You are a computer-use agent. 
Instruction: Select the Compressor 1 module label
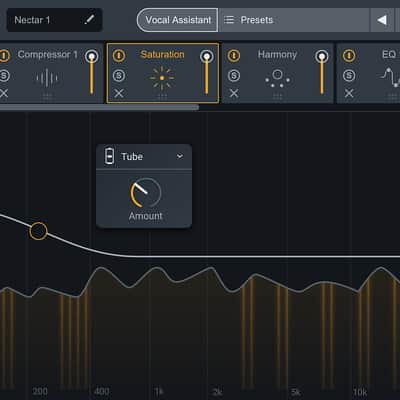coord(47,54)
